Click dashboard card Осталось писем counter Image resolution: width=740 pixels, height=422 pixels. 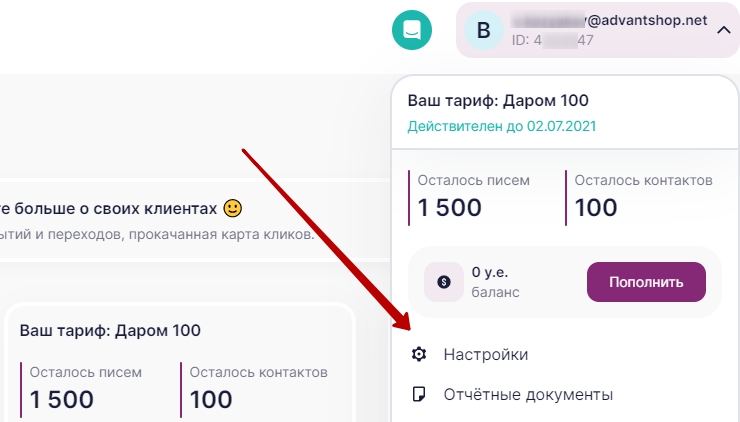tap(86, 388)
